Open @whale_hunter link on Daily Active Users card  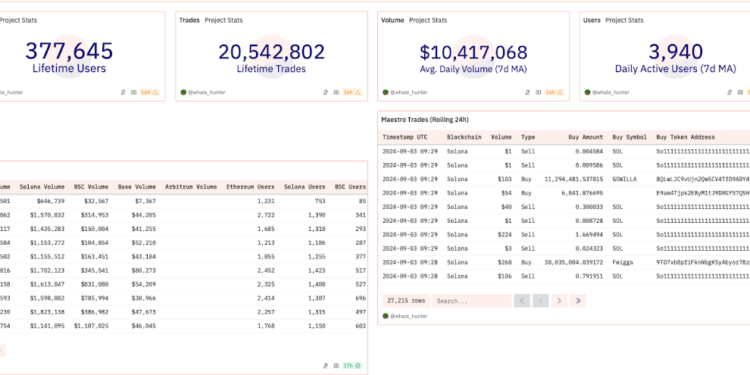point(611,92)
